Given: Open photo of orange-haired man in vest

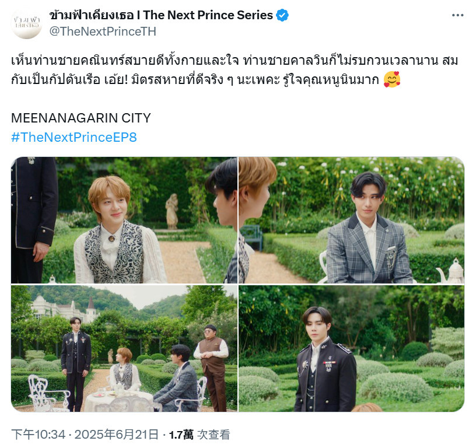Looking at the screenshot, I should click(x=124, y=220).
